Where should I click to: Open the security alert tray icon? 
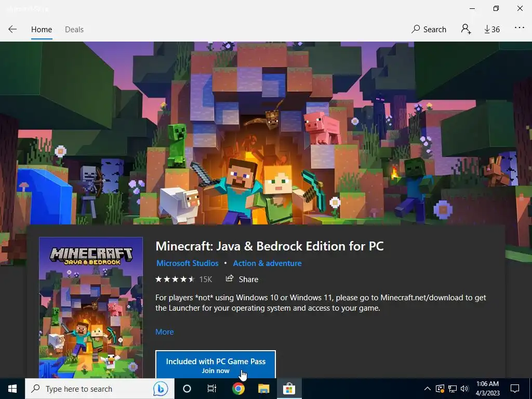[440, 389]
